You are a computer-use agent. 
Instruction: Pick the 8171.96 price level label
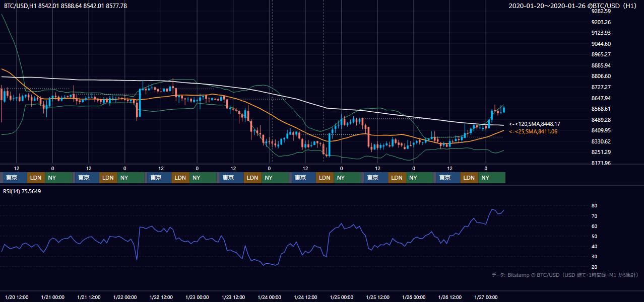601,163
